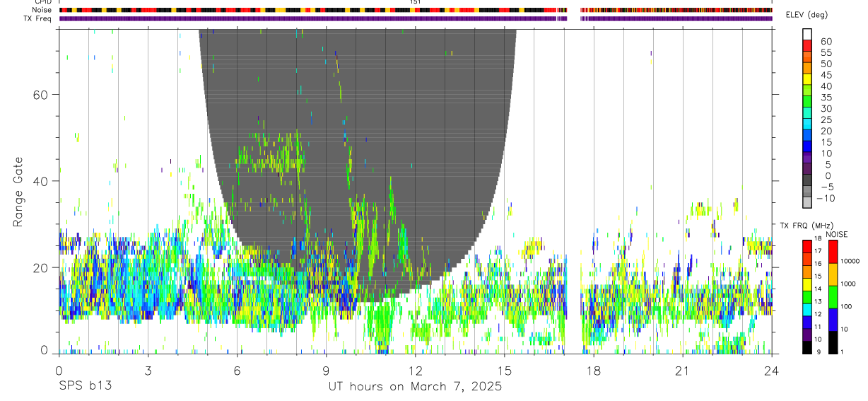Click the black bottom segment of the TX FRQ bar
868x401 pixels.
[807, 347]
